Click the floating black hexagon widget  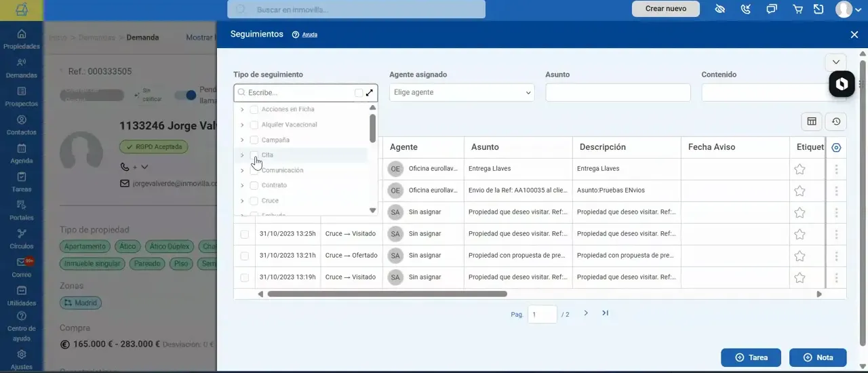(x=842, y=84)
